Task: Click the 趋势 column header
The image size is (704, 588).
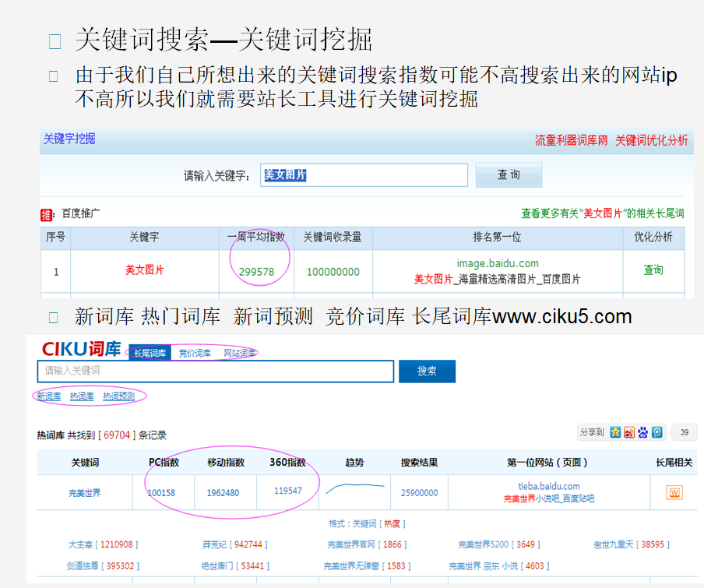Action: [354, 463]
